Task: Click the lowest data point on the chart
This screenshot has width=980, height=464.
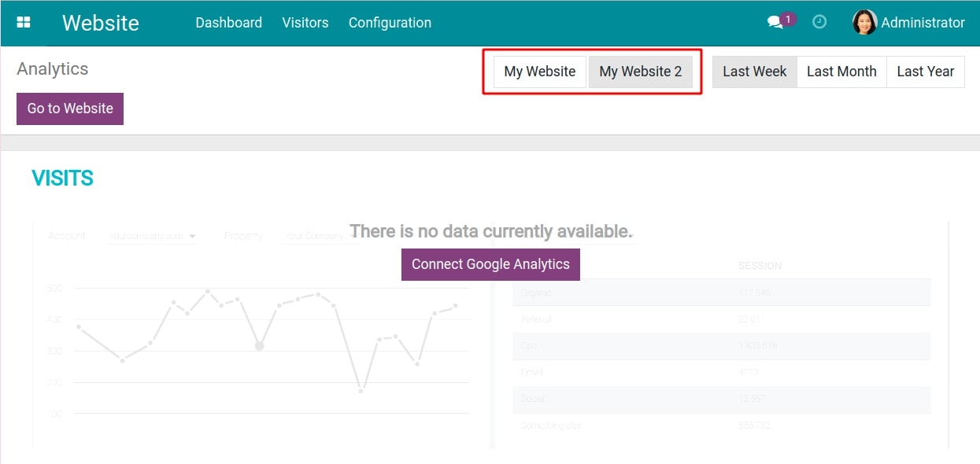Action: click(x=361, y=390)
